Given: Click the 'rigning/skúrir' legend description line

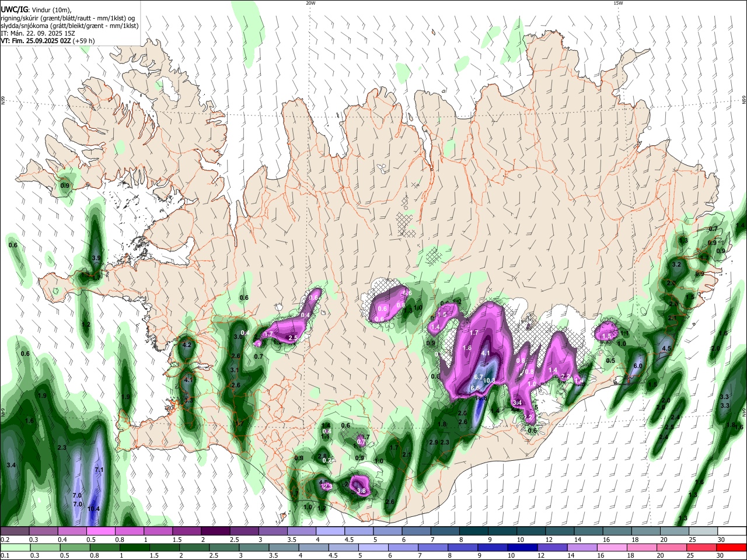Looking at the screenshot, I should tap(67, 18).
